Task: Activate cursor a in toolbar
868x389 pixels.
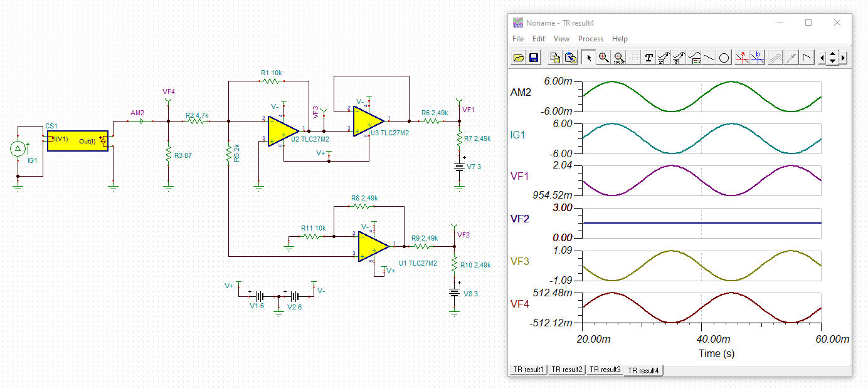Action: click(742, 58)
